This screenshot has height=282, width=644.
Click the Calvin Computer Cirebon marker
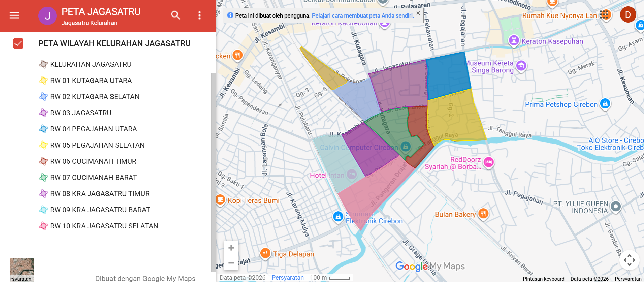pyautogui.click(x=406, y=146)
